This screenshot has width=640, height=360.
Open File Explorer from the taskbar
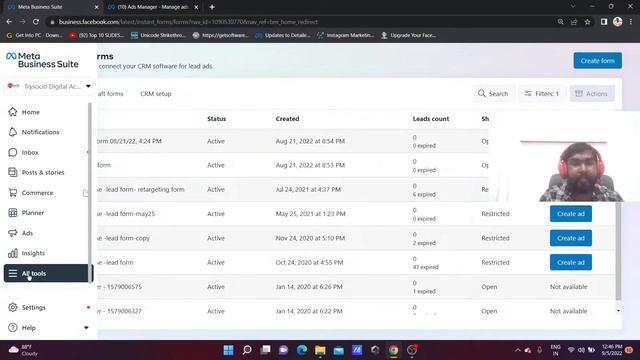point(320,350)
